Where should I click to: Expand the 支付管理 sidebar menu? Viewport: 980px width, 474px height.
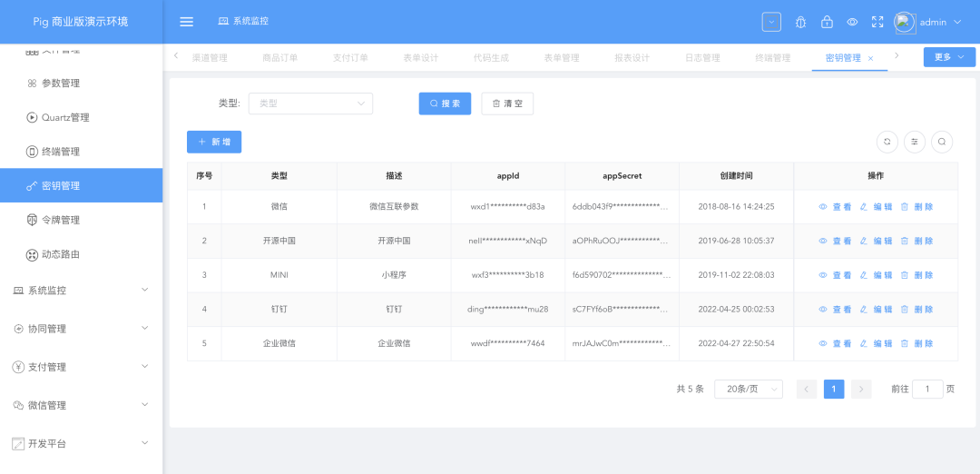point(82,367)
